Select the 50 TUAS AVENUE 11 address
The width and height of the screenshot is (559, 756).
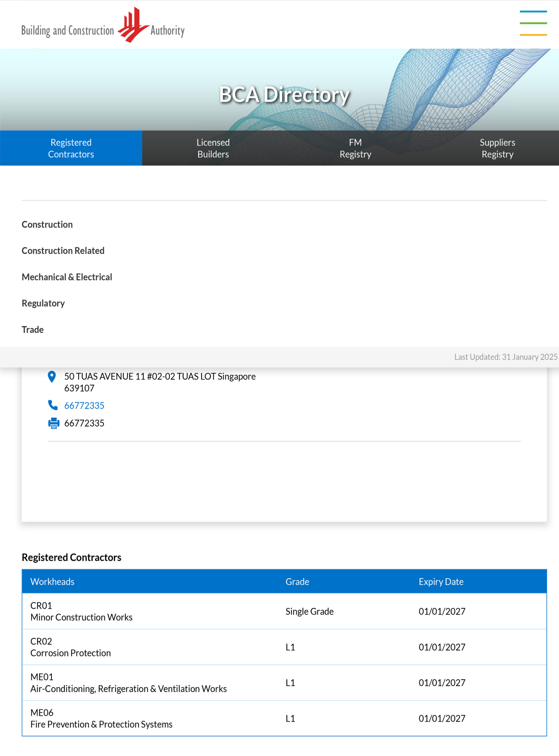pyautogui.click(x=160, y=382)
